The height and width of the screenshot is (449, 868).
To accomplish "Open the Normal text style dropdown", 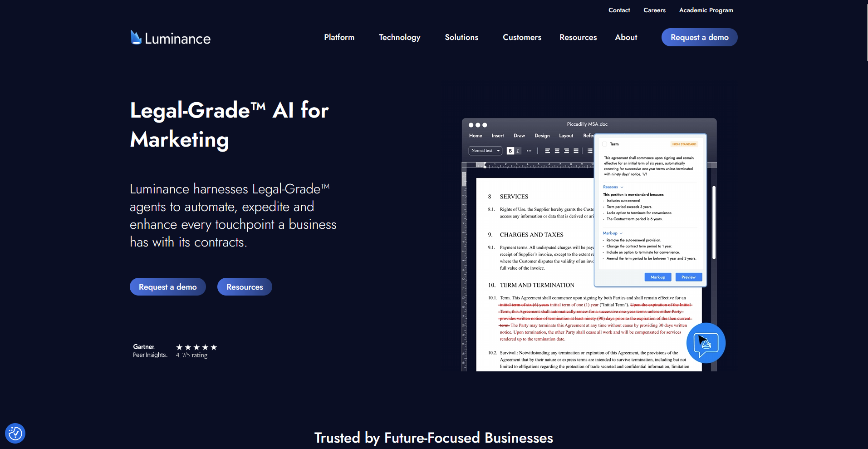I will pyautogui.click(x=485, y=151).
